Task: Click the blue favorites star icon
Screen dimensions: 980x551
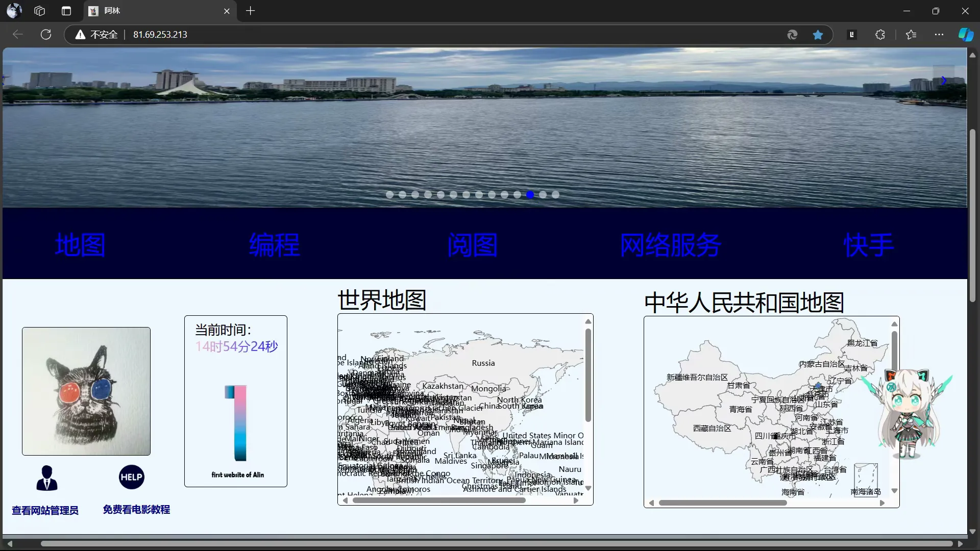Action: 818,35
